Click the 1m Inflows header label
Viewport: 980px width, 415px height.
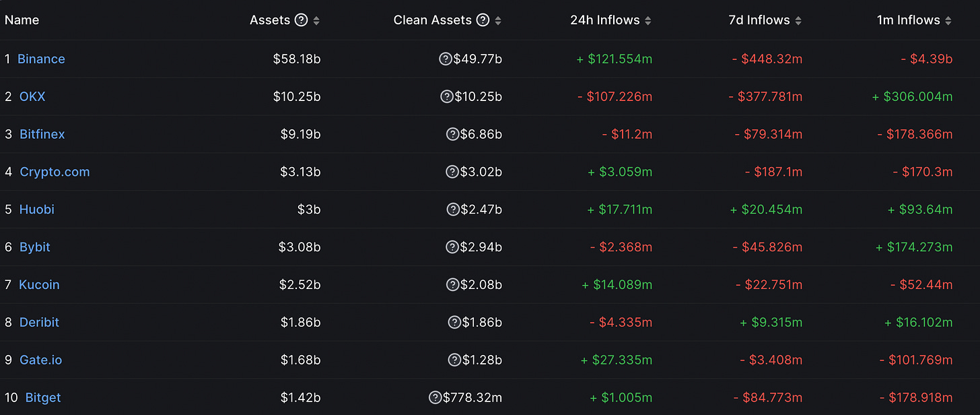point(909,20)
